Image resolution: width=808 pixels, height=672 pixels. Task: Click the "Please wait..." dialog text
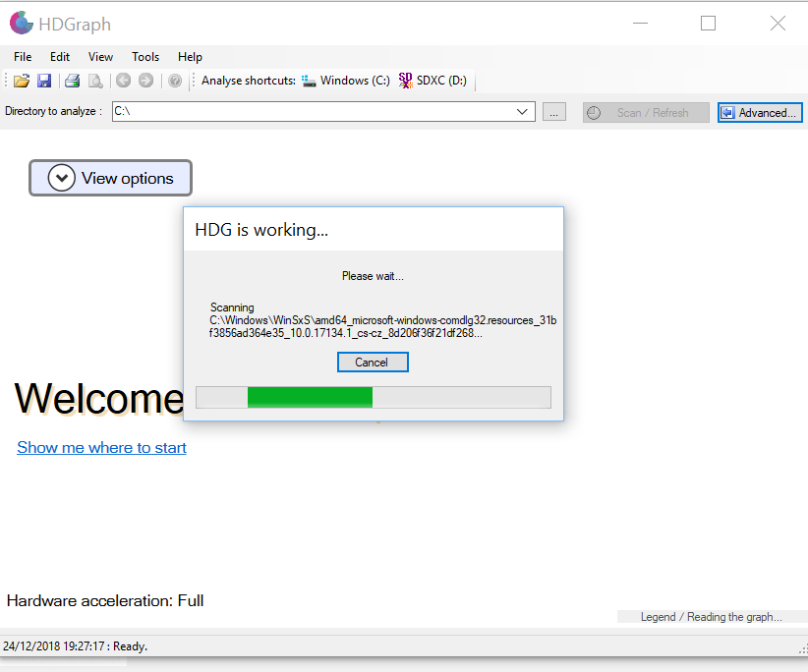[x=373, y=276]
